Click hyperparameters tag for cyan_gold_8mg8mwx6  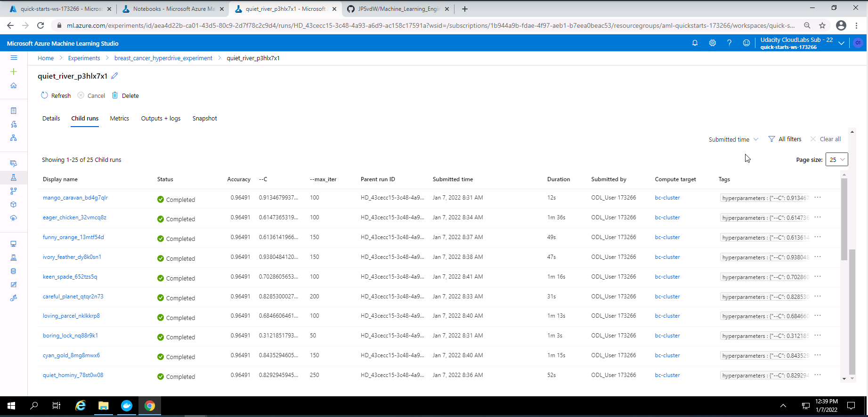(764, 356)
